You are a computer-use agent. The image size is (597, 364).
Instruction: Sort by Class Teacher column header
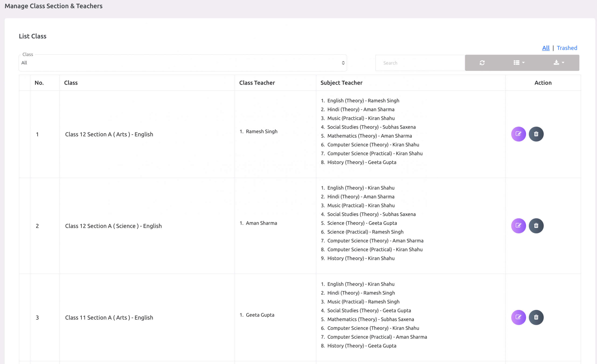pyautogui.click(x=257, y=83)
